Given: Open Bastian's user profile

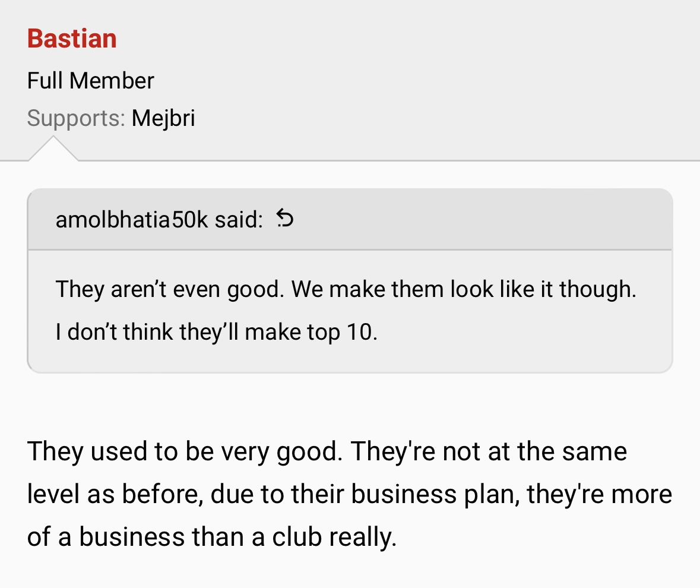Looking at the screenshot, I should click(72, 39).
